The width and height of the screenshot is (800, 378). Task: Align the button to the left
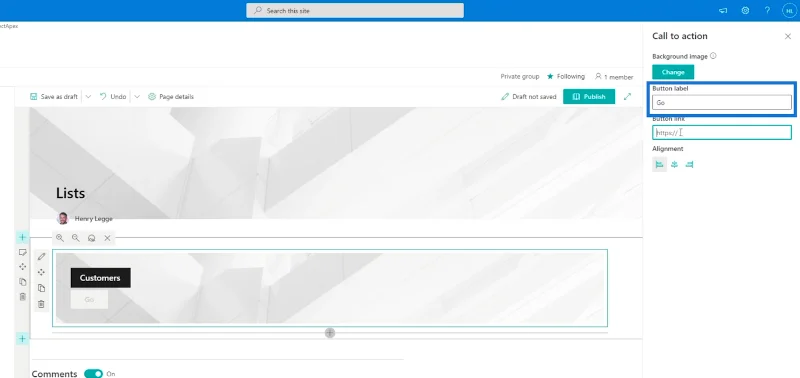tap(659, 164)
